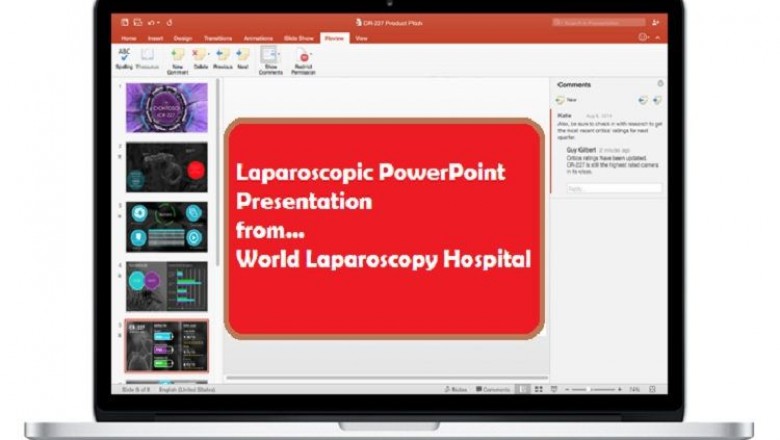Viewport: 780px width, 440px height.
Task: Open the file icon in the title bar toolbar
Action: pyautogui.click(x=125, y=22)
